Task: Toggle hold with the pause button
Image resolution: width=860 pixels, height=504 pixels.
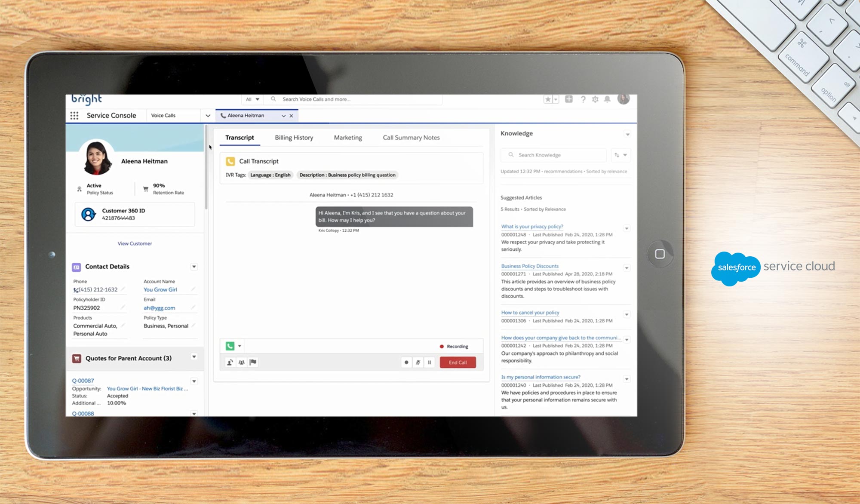Action: [x=430, y=363]
